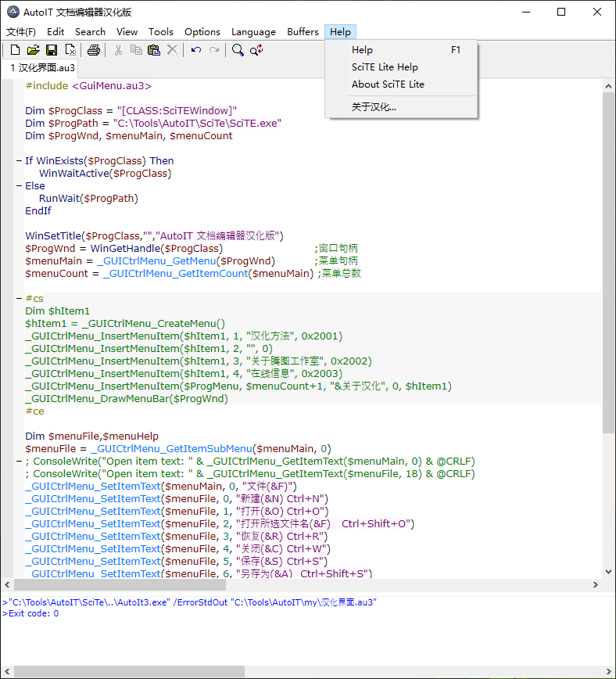This screenshot has height=679, width=616.
Task: Select 'About SciTE Lite' from Help menu
Action: (x=388, y=84)
